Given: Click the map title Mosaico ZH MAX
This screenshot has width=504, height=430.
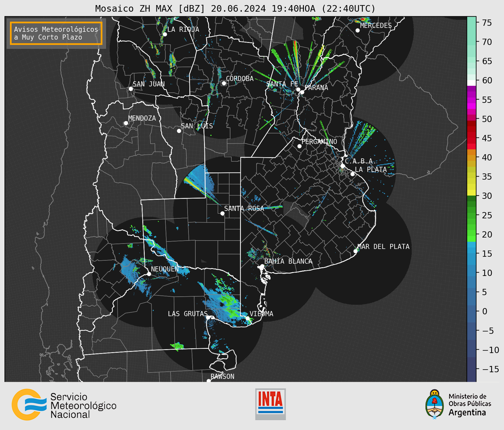Looking at the screenshot, I should (235, 9).
